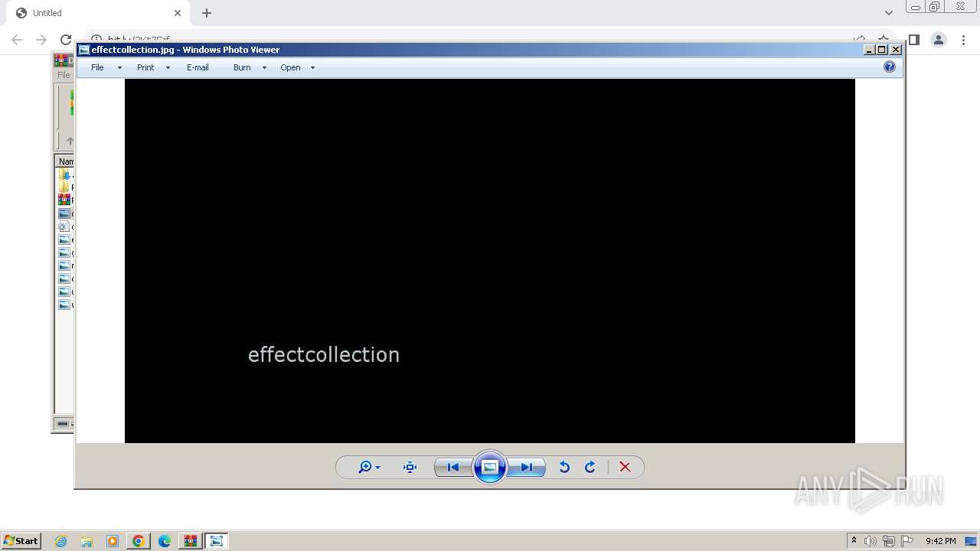
Task: Open Microsoft Edge from taskbar
Action: coord(165,541)
